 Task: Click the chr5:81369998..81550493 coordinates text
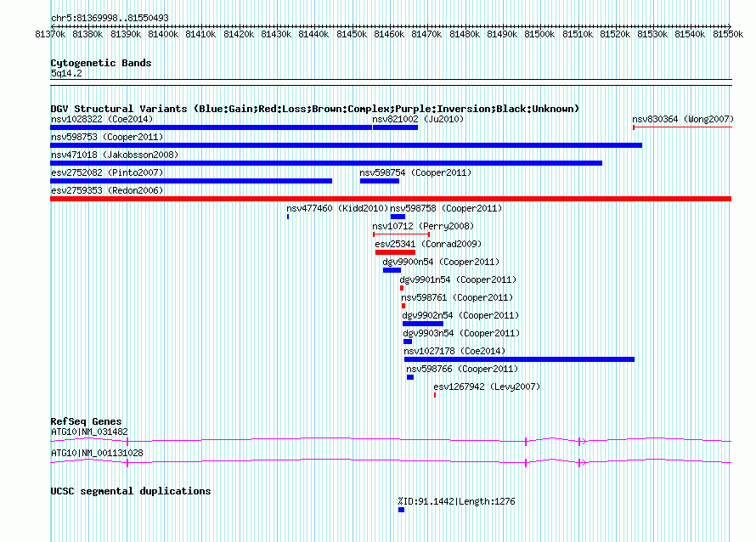(110, 19)
